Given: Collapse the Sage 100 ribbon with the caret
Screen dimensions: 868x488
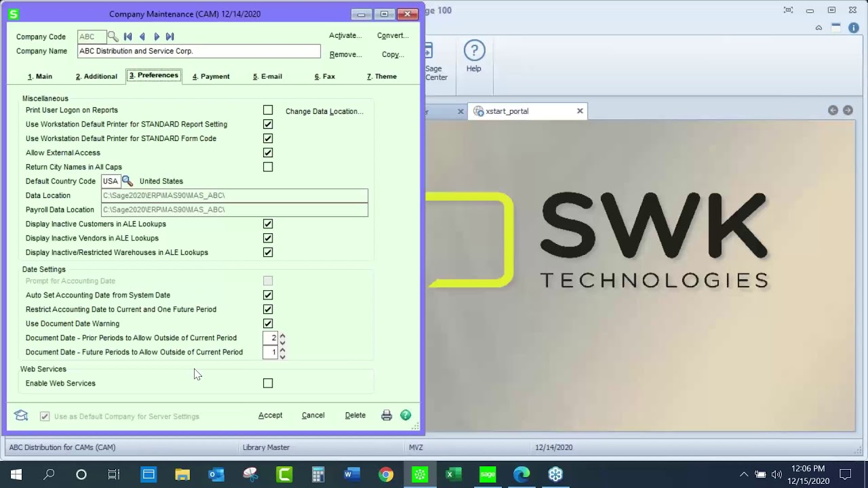Looking at the screenshot, I should (818, 28).
